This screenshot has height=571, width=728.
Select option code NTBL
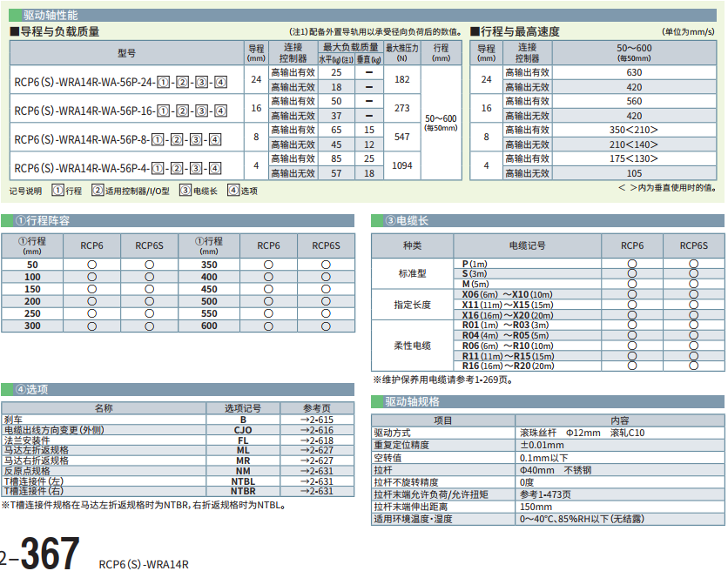click(x=243, y=481)
